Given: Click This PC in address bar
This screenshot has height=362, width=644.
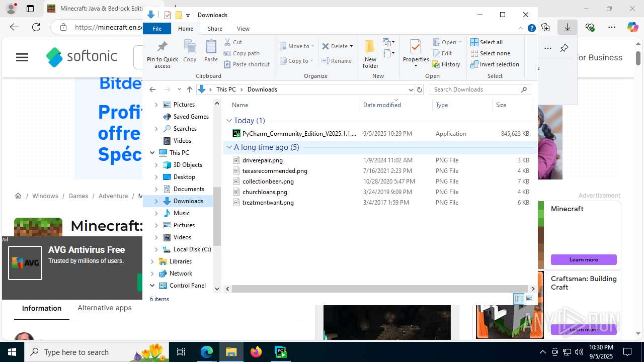Looking at the screenshot, I should [226, 89].
